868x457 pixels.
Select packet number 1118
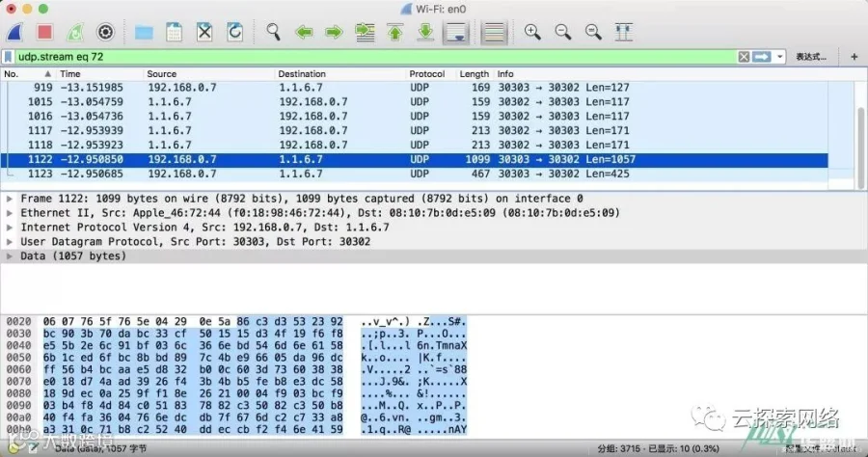(414, 145)
